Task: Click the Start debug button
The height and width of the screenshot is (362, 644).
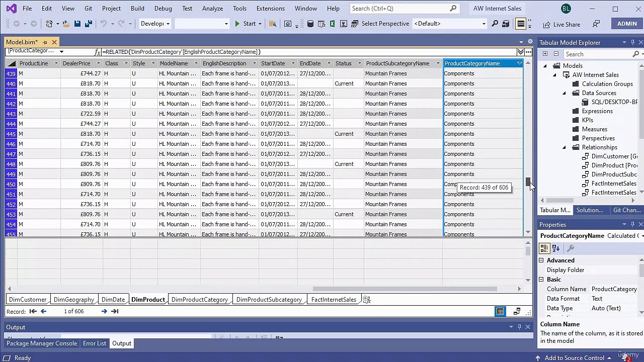Action: tap(245, 24)
